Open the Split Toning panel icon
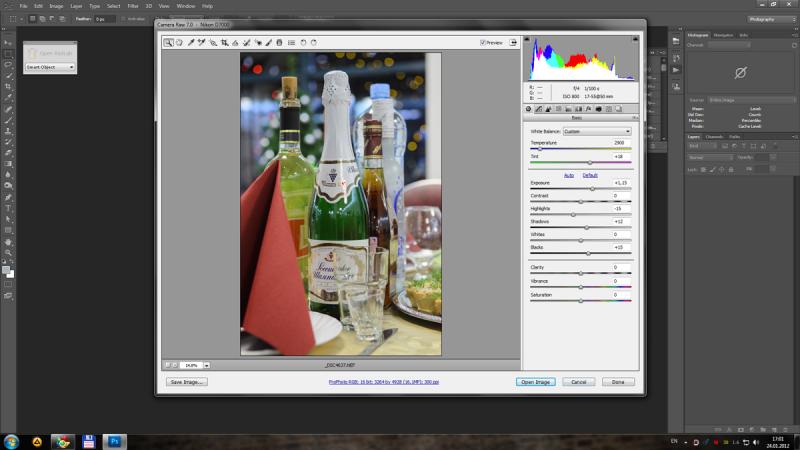The width and height of the screenshot is (800, 450). click(x=568, y=109)
